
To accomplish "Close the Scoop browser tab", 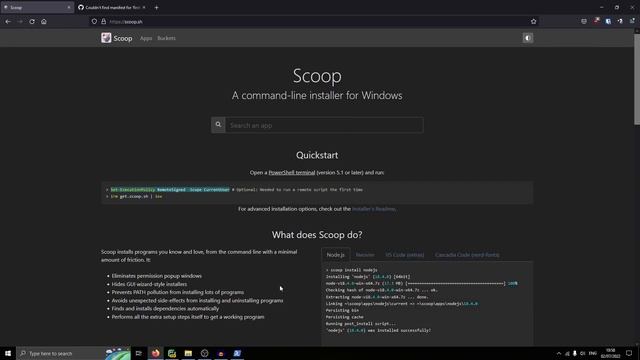I will [69, 7].
